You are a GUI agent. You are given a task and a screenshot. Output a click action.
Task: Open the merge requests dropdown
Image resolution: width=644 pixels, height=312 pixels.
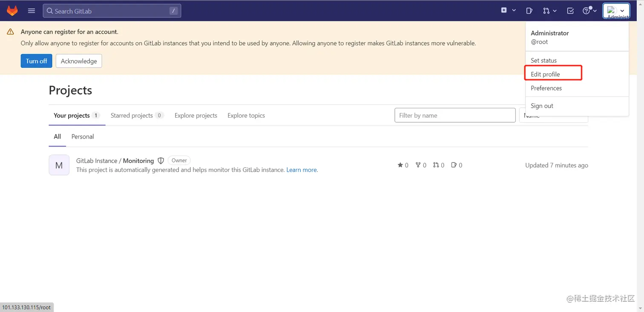[550, 11]
